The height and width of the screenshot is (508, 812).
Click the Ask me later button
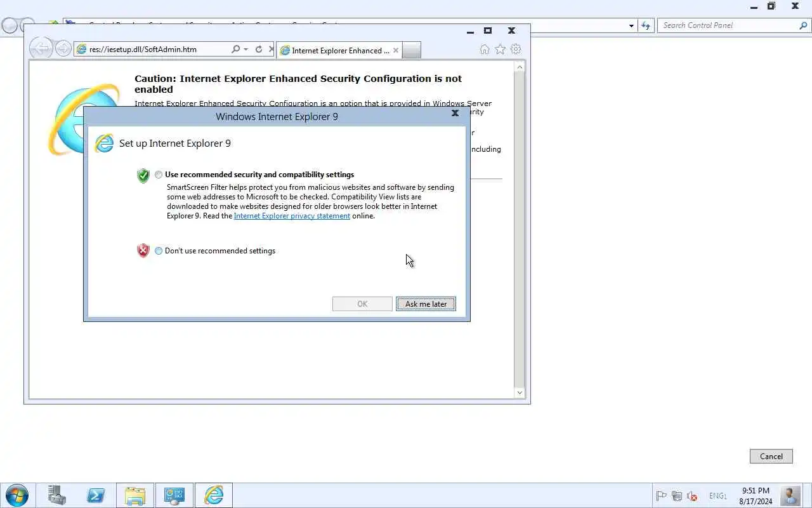[426, 304]
